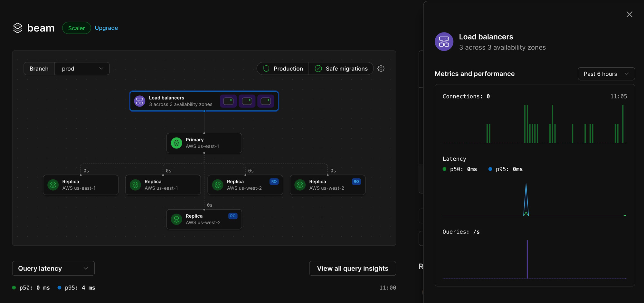Click the purple spike in Queries chart
Image resolution: width=644 pixels, height=303 pixels.
[527, 259]
